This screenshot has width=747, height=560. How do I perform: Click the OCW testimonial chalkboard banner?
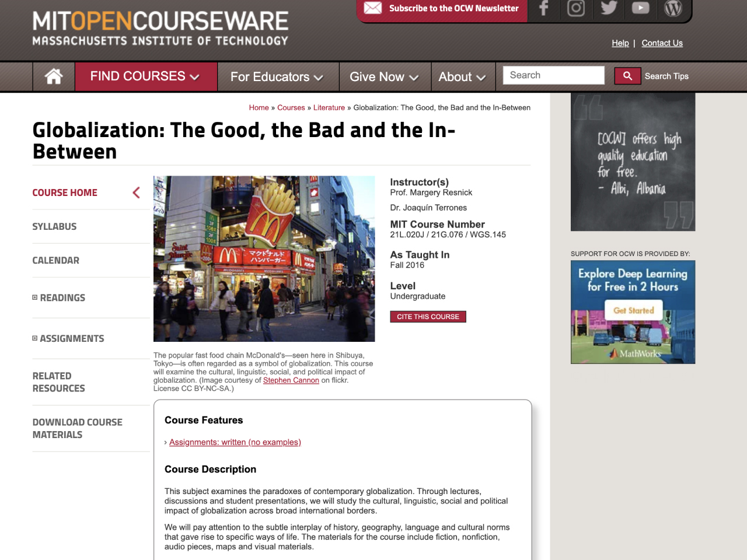coord(633,162)
